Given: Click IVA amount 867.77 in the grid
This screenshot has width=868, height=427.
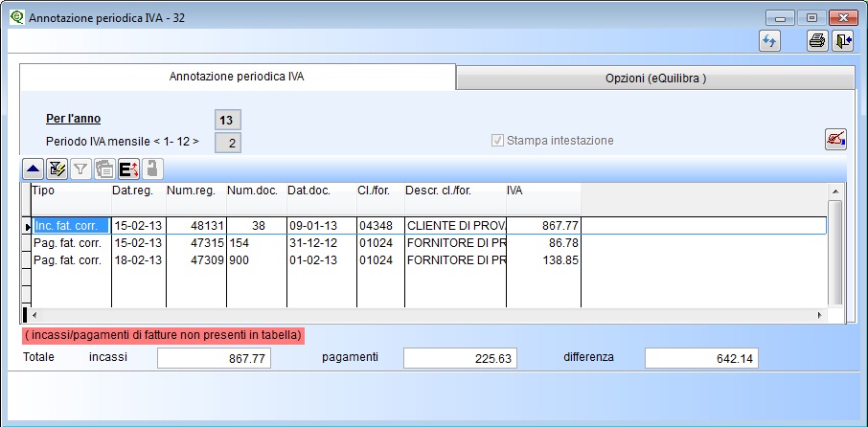Looking at the screenshot, I should click(543, 226).
